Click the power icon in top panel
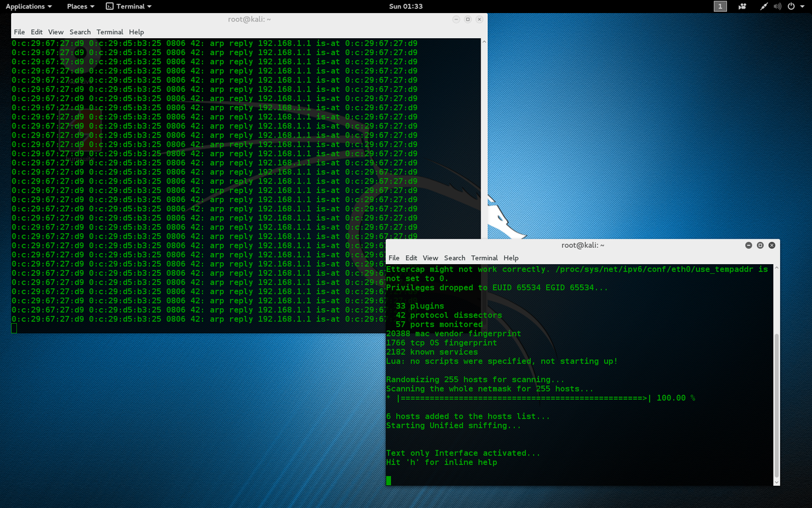This screenshot has height=508, width=812. click(x=791, y=7)
